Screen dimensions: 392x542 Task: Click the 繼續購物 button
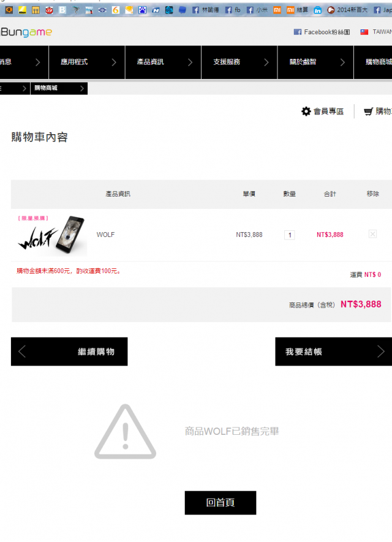(69, 352)
